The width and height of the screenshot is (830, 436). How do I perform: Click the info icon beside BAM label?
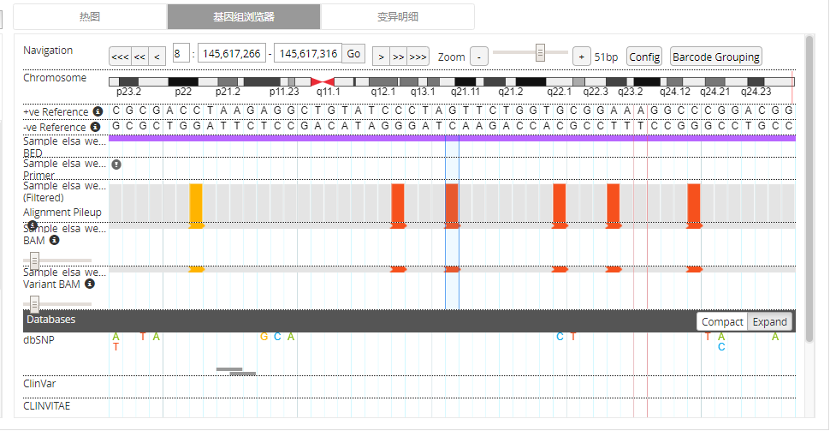[55, 240]
